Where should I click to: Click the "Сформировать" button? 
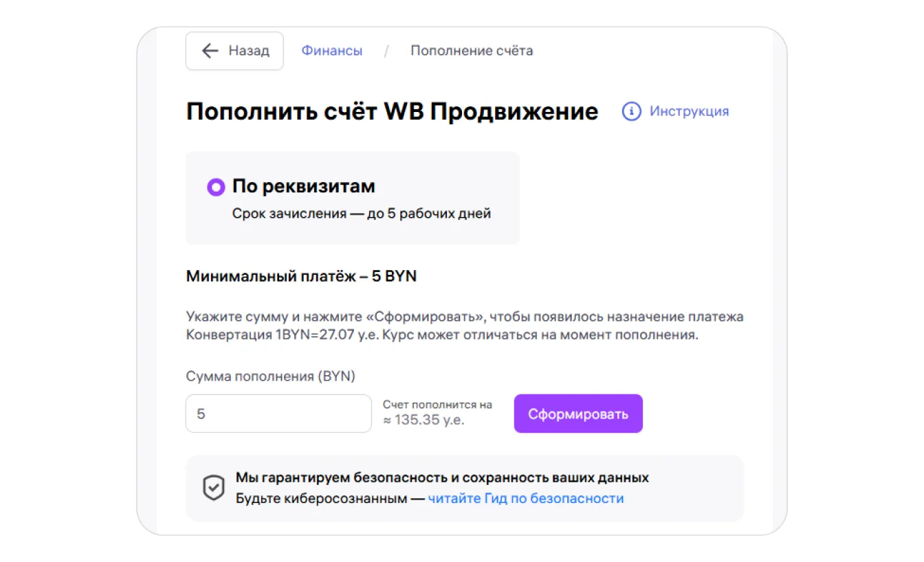[x=578, y=414]
